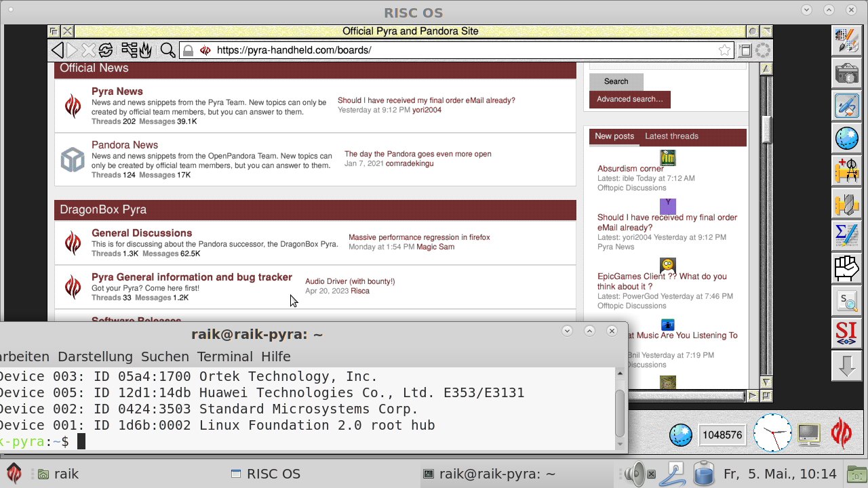Reload the page with the refresh icon

(x=106, y=50)
